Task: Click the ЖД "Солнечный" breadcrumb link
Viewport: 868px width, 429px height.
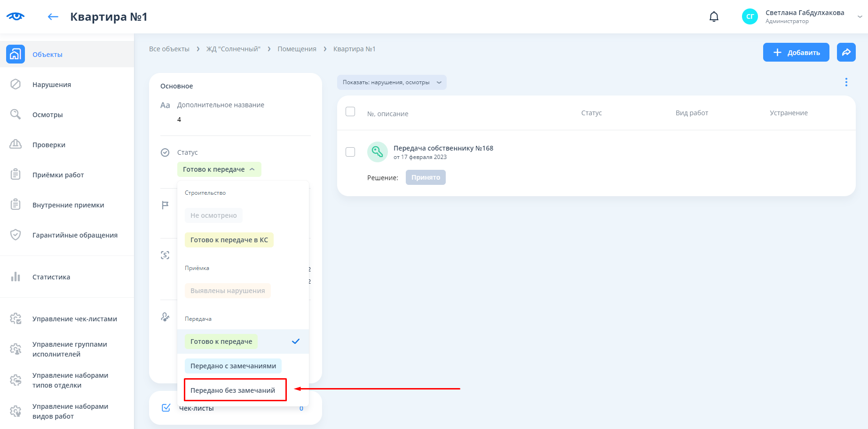Action: (233, 49)
